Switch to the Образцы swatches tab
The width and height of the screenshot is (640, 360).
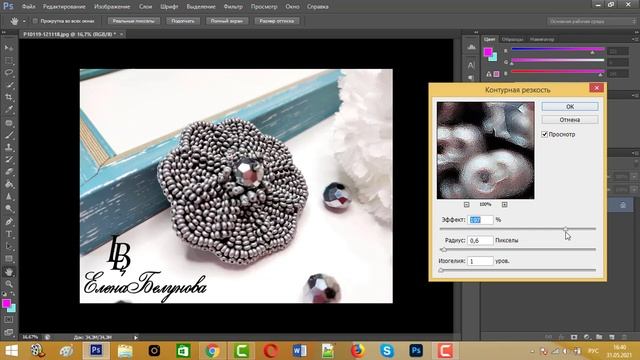pyautogui.click(x=512, y=40)
